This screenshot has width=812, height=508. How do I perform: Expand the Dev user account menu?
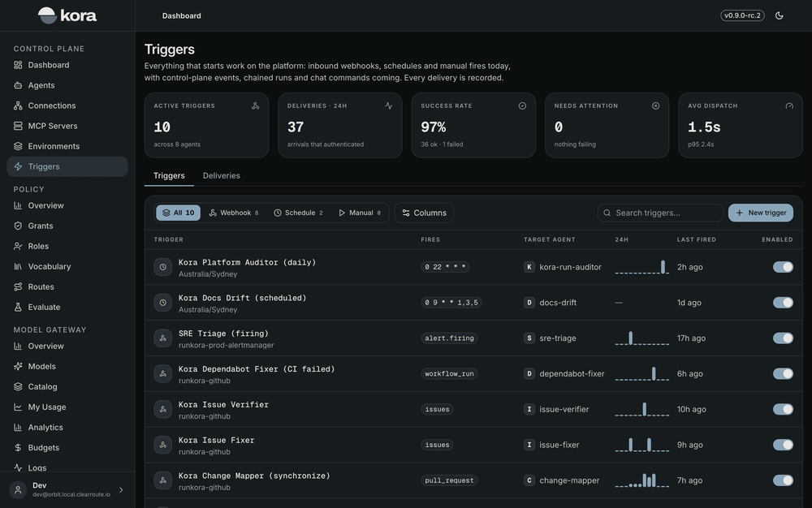[67, 489]
